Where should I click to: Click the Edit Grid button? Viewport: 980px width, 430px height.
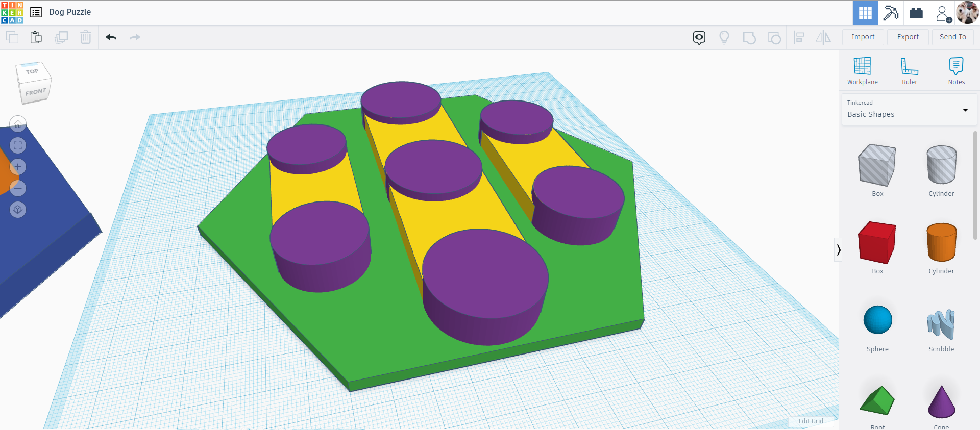811,421
